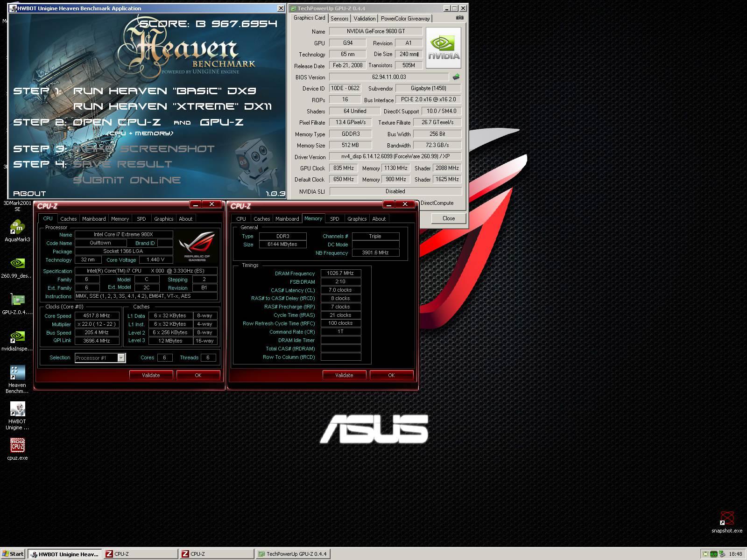Viewport: 747px width, 560px height.
Task: Open Mainboard tab in left CPU-Z window
Action: [94, 219]
